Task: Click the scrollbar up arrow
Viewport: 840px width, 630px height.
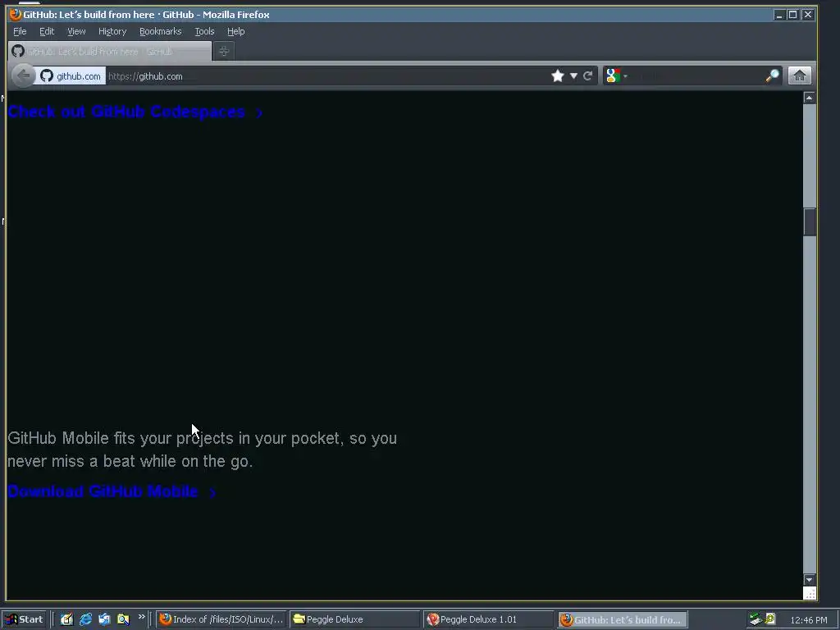Action: 809,98
